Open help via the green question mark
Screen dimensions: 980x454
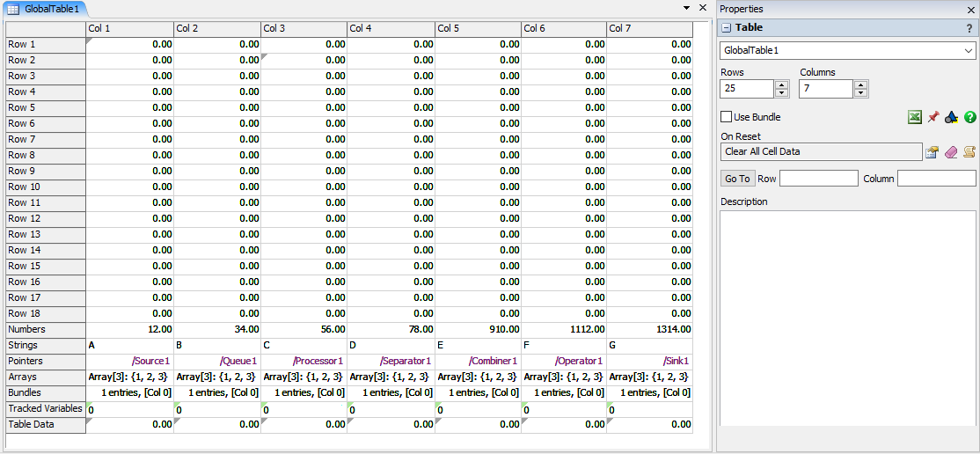[970, 117]
